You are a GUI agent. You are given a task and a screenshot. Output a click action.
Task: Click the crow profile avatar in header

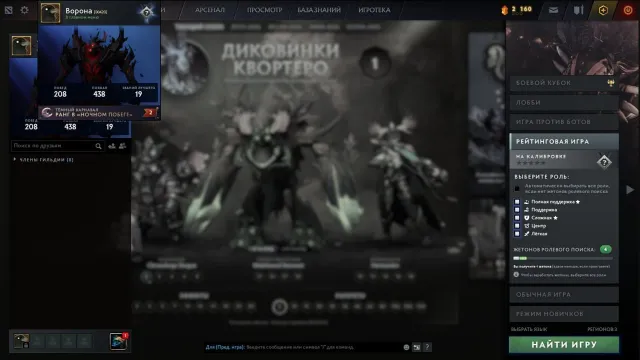click(51, 12)
